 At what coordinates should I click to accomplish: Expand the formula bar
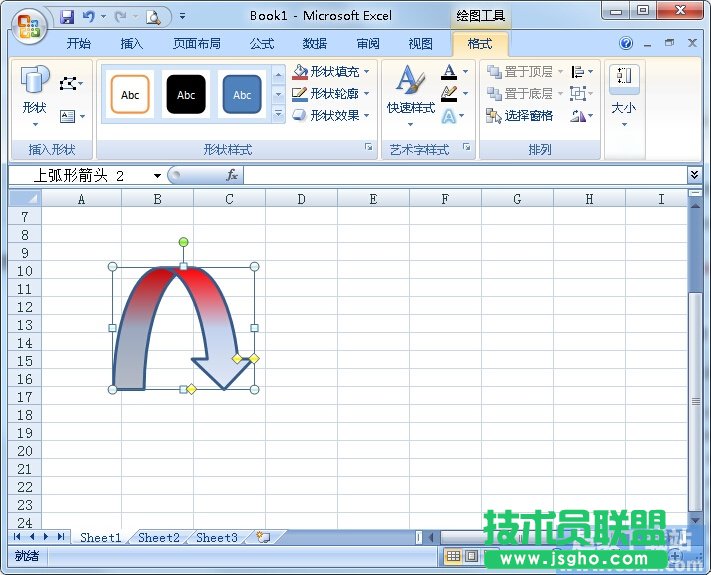click(x=695, y=175)
